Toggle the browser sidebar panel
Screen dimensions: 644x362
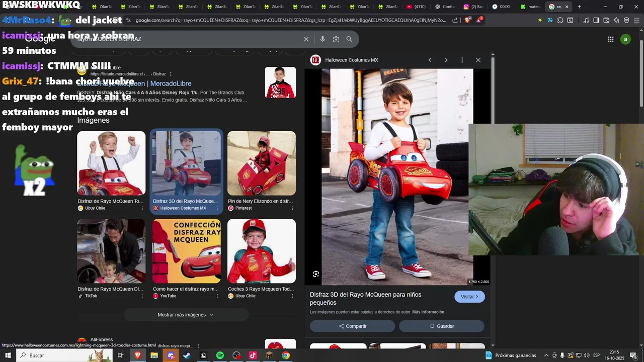[596, 20]
